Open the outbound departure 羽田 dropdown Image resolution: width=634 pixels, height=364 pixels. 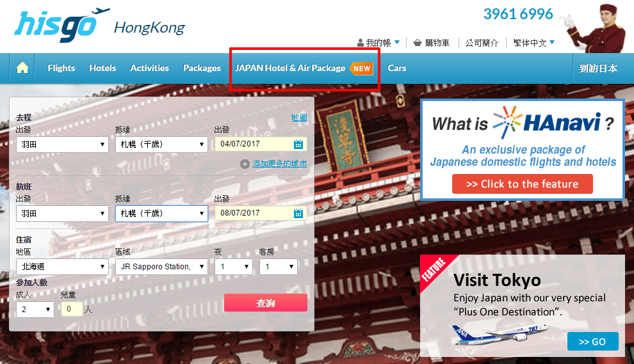(62, 144)
